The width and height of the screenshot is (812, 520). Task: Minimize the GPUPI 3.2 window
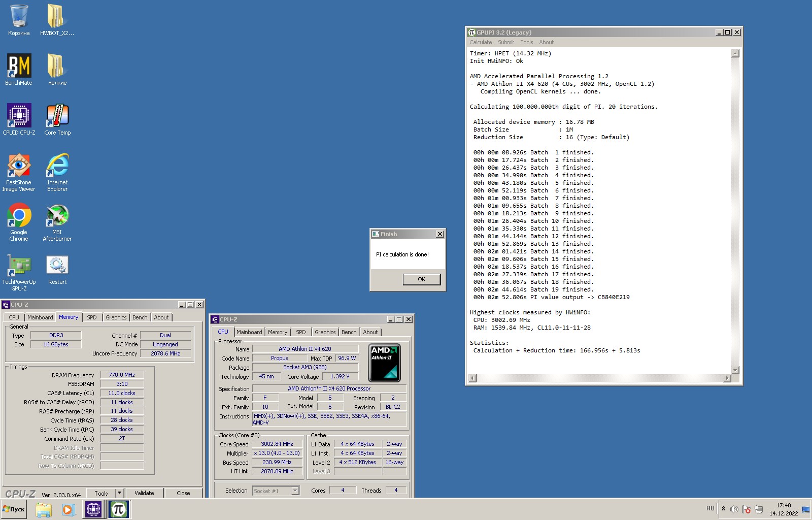(x=719, y=32)
